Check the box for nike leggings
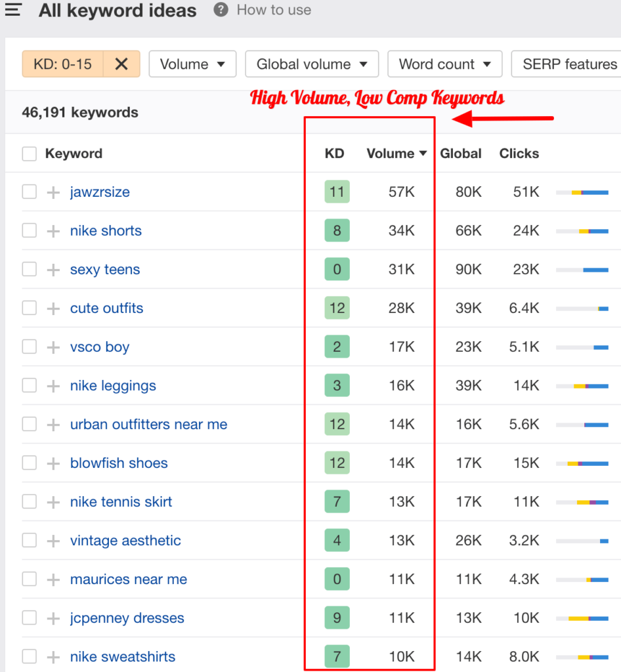The image size is (621, 672). tap(29, 386)
